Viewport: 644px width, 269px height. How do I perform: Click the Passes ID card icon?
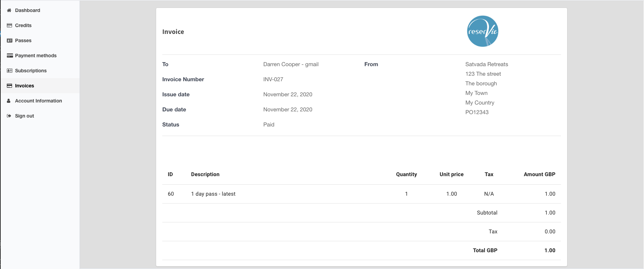tap(10, 40)
